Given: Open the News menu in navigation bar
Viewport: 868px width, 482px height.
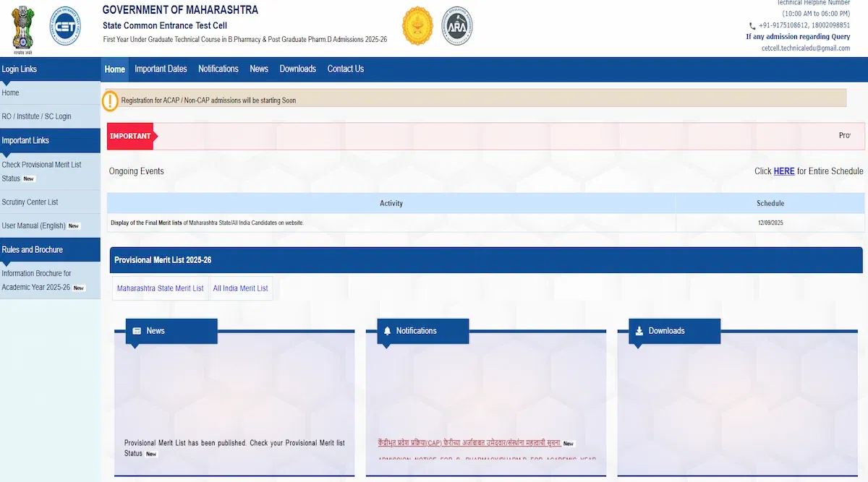Looking at the screenshot, I should pyautogui.click(x=259, y=69).
